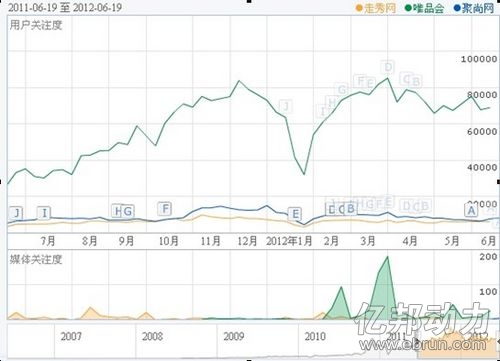Open news marker A near 6月
Screen dimensions: 500x361
[x=471, y=210]
